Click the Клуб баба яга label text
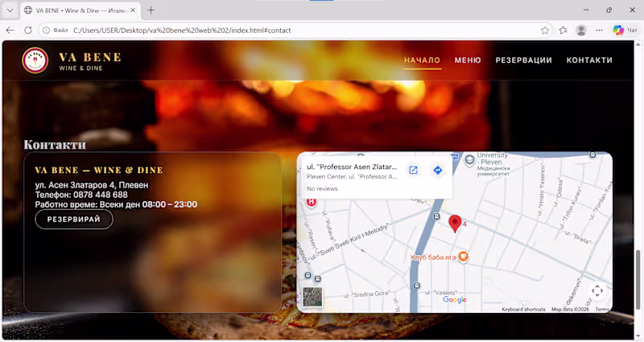This screenshot has height=342, width=644. [x=433, y=257]
